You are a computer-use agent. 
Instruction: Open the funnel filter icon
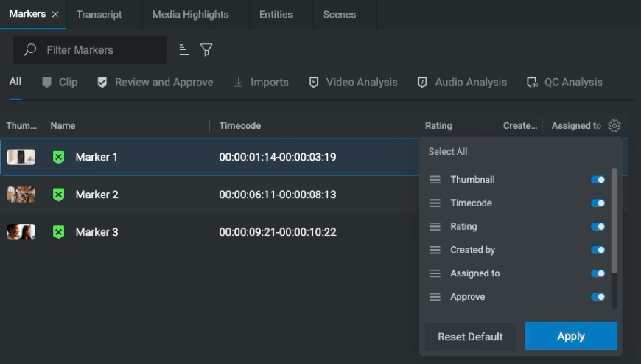(x=206, y=50)
